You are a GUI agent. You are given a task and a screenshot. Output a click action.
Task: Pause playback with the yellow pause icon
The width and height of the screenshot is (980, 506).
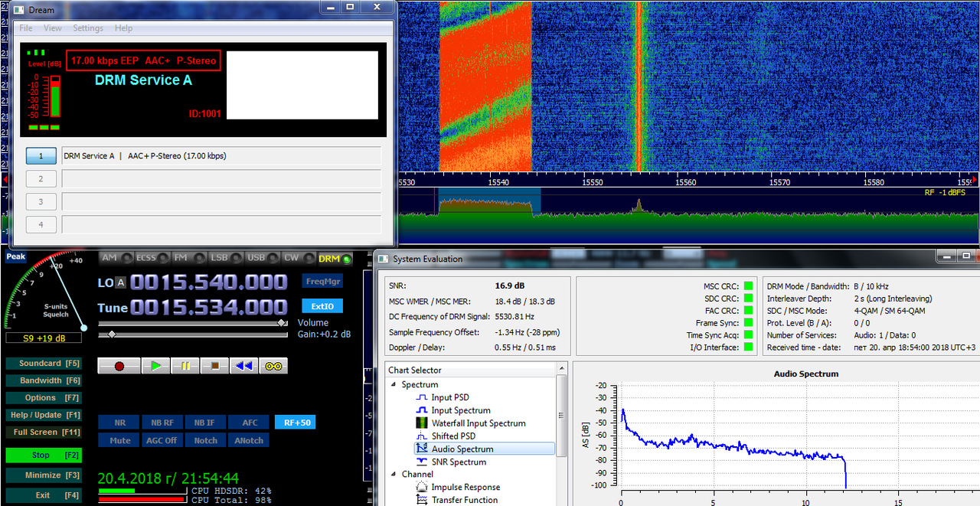[x=185, y=366]
